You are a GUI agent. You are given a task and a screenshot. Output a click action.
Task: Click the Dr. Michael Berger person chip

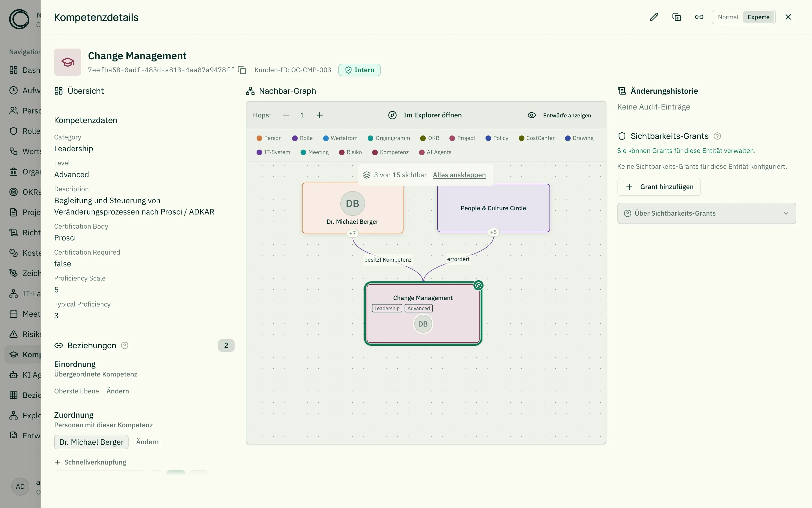tap(91, 442)
